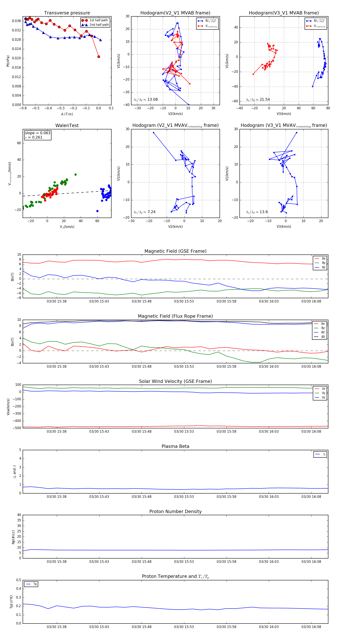The image size is (351, 644).
Task: Select the "Bz'" legend entry
Action: [320, 332]
